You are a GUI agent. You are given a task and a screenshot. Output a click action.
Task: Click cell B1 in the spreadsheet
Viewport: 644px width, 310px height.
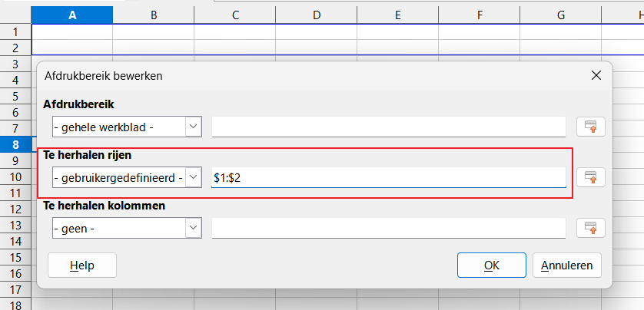[154, 31]
